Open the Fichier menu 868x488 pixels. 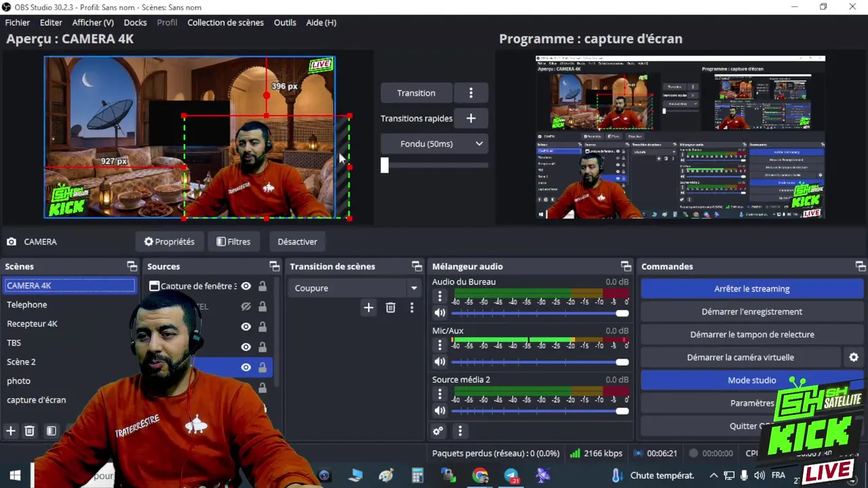tap(18, 22)
